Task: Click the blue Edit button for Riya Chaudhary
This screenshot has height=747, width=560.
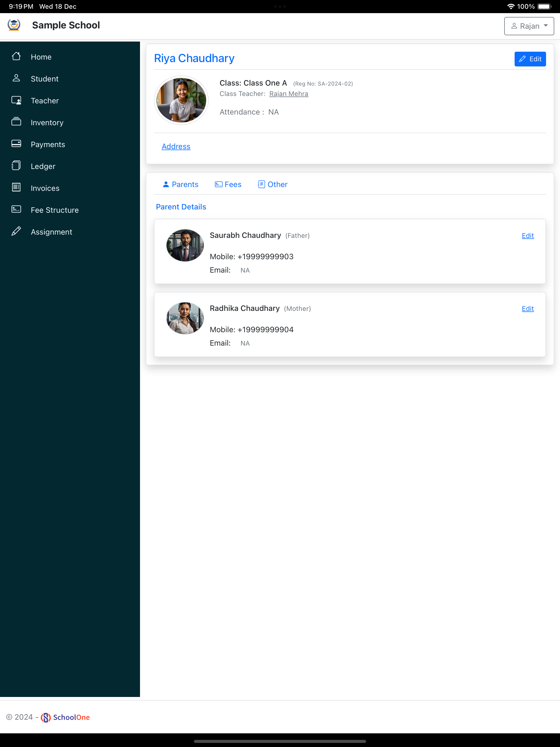Action: (530, 59)
